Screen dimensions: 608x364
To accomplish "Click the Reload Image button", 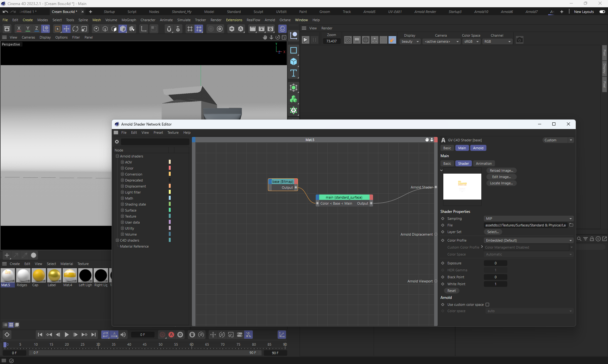I will [x=501, y=170].
